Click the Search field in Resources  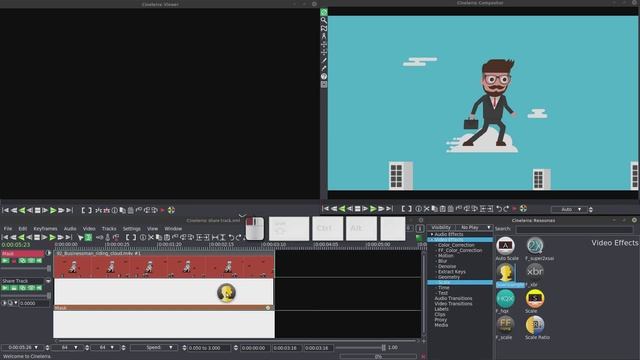coord(574,229)
